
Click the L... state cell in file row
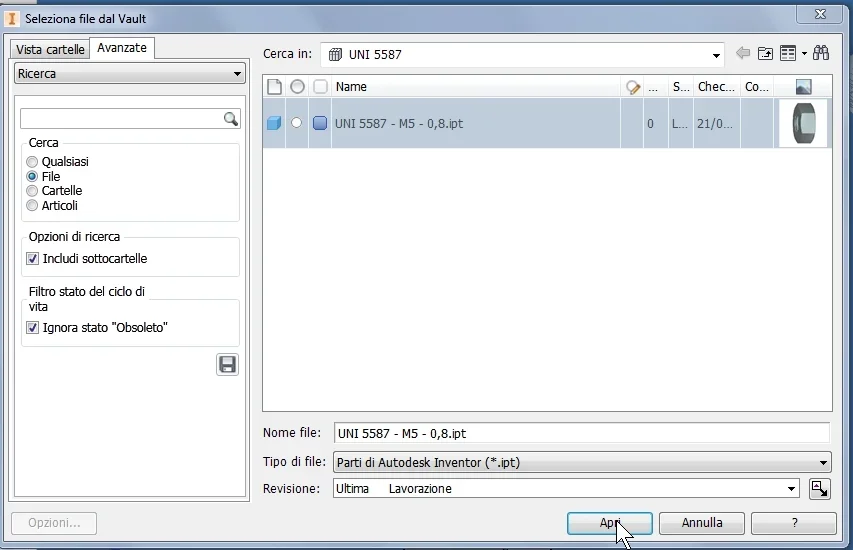point(679,123)
